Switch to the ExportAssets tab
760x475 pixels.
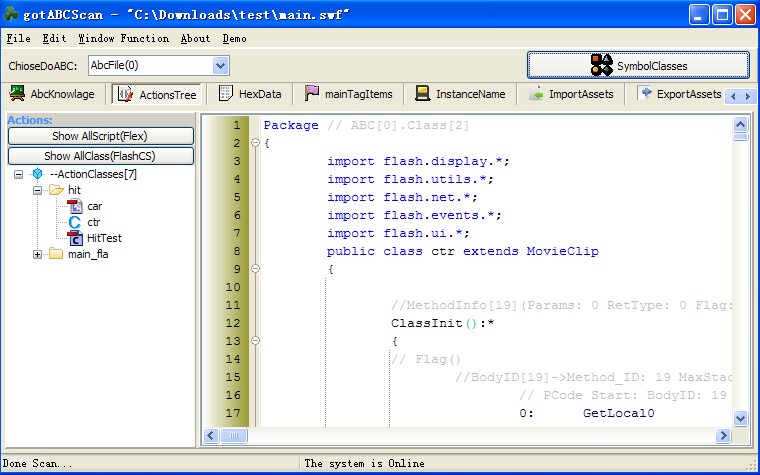(x=680, y=94)
